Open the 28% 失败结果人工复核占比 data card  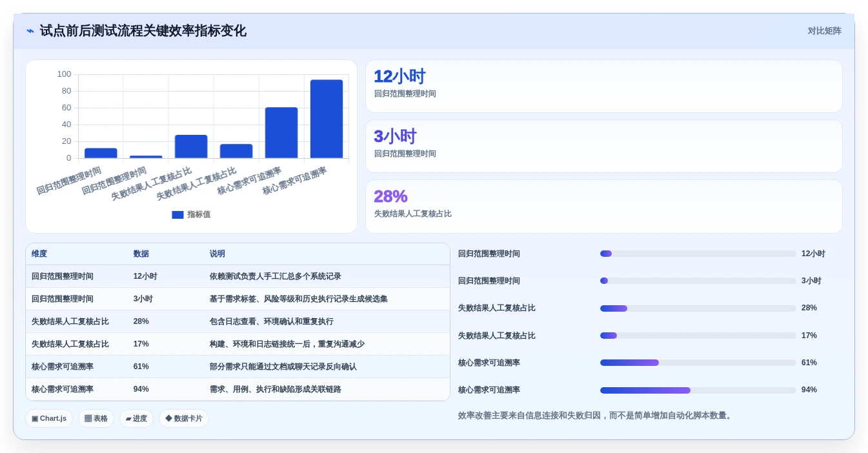604,206
